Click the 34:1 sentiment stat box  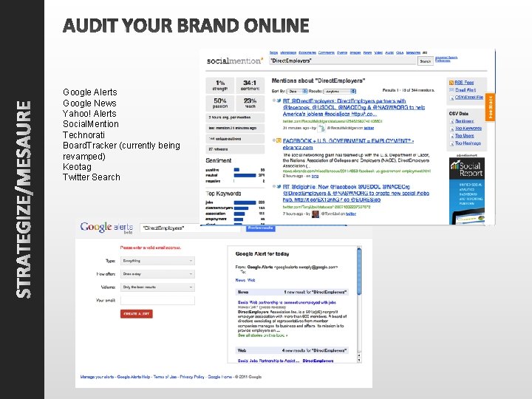click(x=250, y=85)
